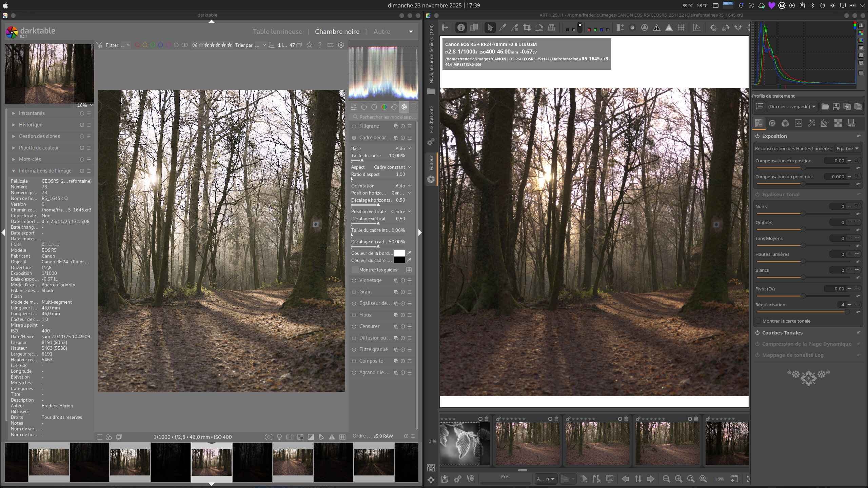Click the white balance eyedropper tool

pyautogui.click(x=502, y=28)
